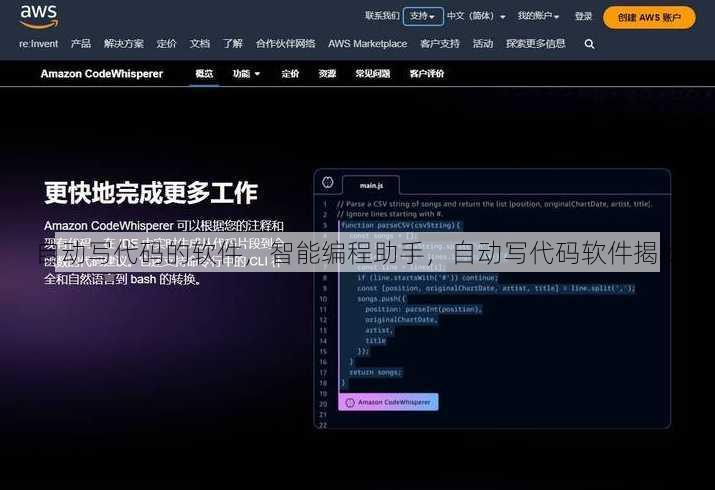Click the 更快地完成更多工作 headline
The image size is (715, 490).
tap(151, 193)
